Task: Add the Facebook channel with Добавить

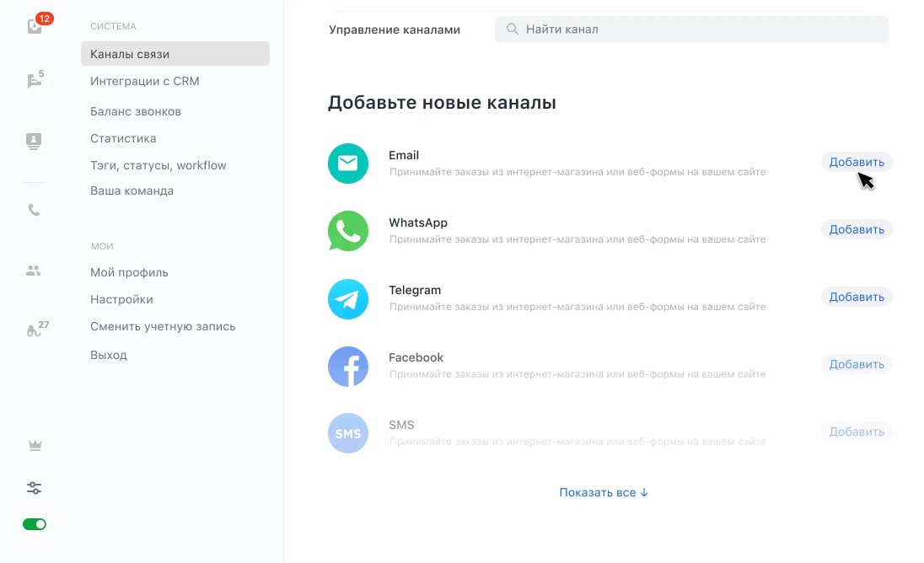Action: [857, 365]
